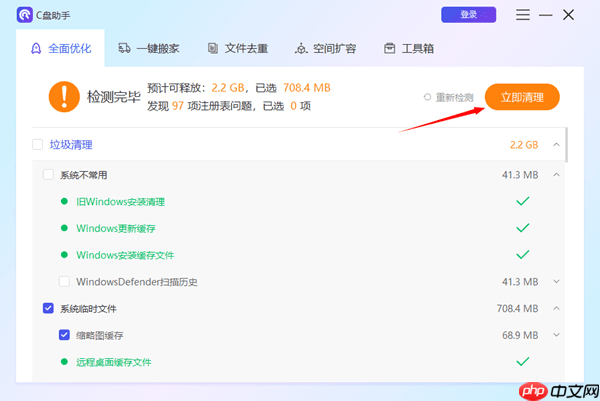Click green checkmark for 旧Windows安装清理
The height and width of the screenshot is (401, 600).
click(523, 201)
